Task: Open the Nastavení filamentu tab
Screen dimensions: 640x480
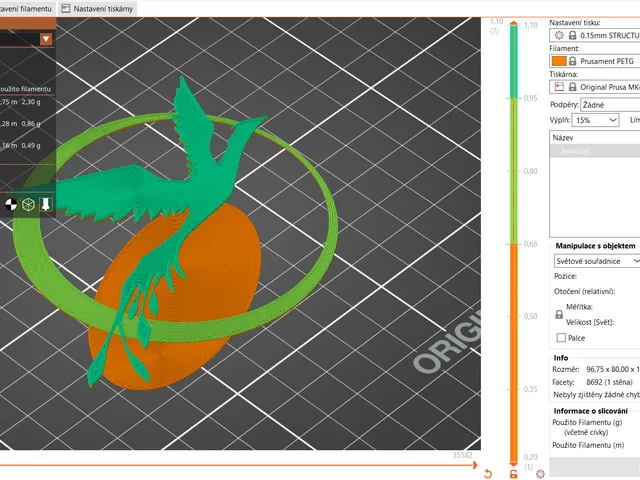Action: pyautogui.click(x=27, y=9)
